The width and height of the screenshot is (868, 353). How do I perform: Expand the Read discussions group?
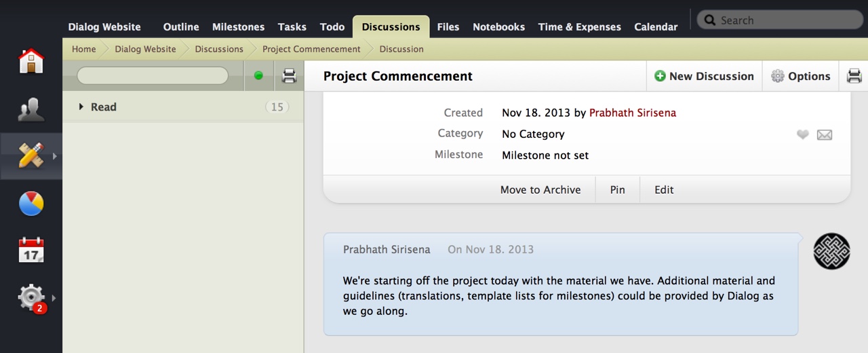click(81, 107)
